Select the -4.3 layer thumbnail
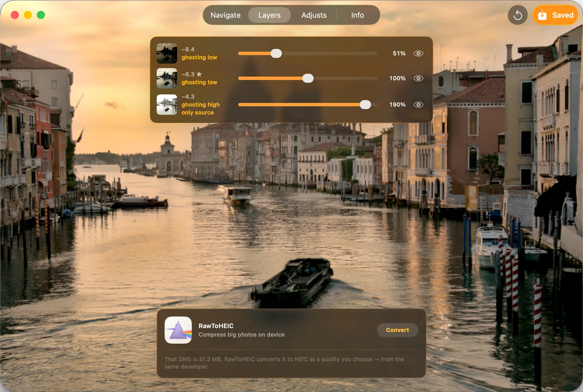The height and width of the screenshot is (392, 583). [x=167, y=105]
